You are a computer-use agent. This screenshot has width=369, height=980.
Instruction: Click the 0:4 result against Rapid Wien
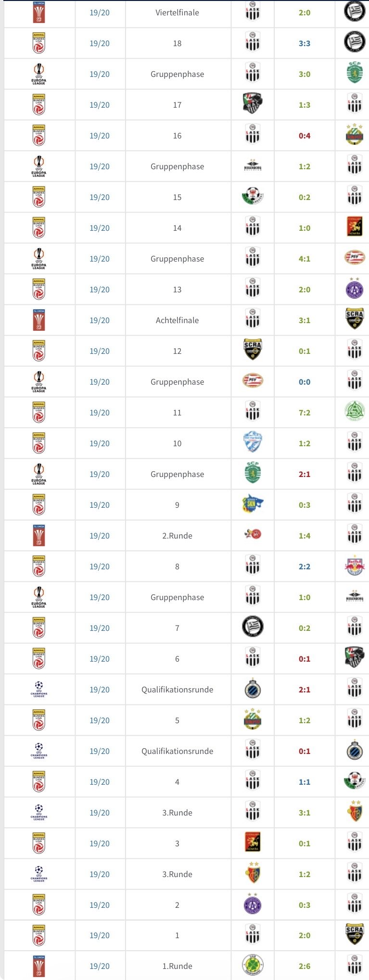click(x=305, y=136)
